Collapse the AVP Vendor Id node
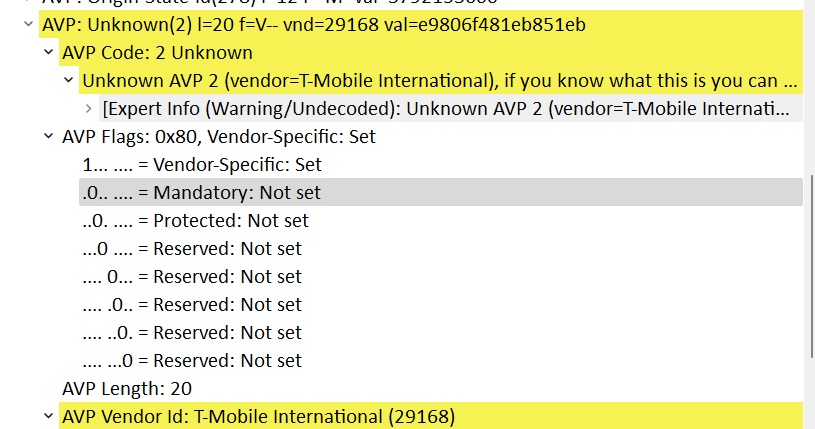The width and height of the screenshot is (815, 429). 48,416
